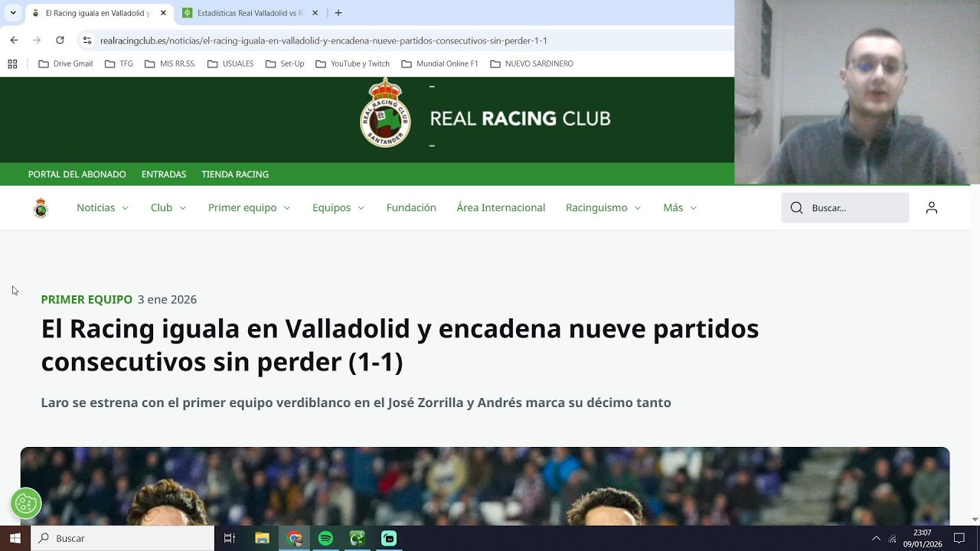
Task: Expand the Racinguismo menu
Action: [x=603, y=207]
